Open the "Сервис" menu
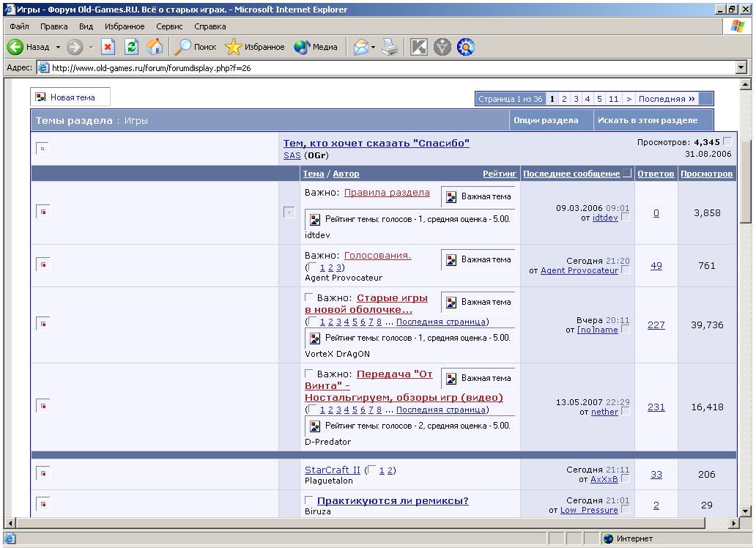The width and height of the screenshot is (756, 548). pyautogui.click(x=171, y=26)
